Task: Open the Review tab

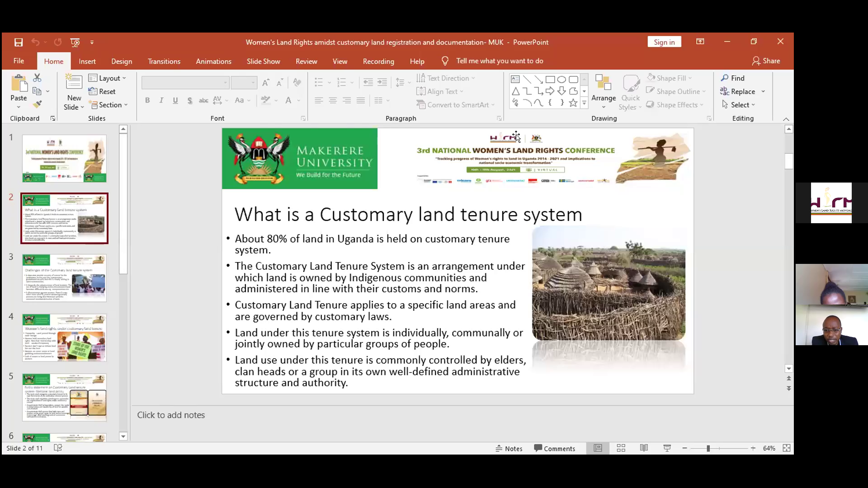Action: coord(307,61)
